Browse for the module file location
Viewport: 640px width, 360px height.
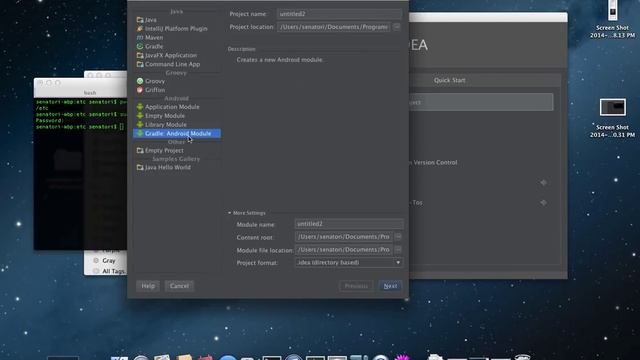[398, 249]
